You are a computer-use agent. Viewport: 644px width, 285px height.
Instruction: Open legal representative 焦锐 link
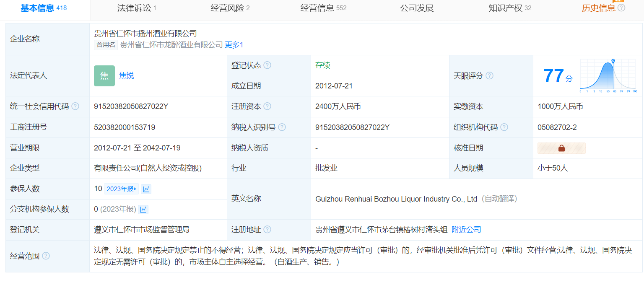tap(127, 76)
